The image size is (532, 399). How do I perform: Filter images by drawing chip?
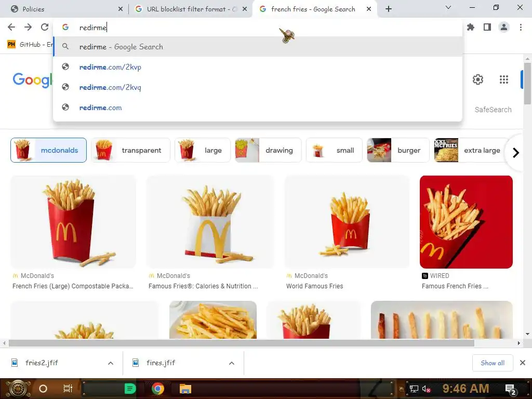[x=268, y=150]
